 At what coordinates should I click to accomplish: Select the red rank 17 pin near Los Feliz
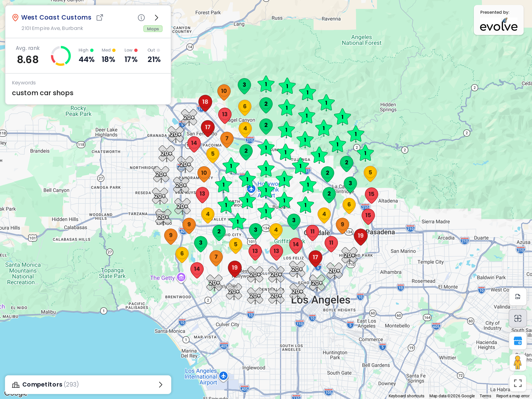coord(315,258)
